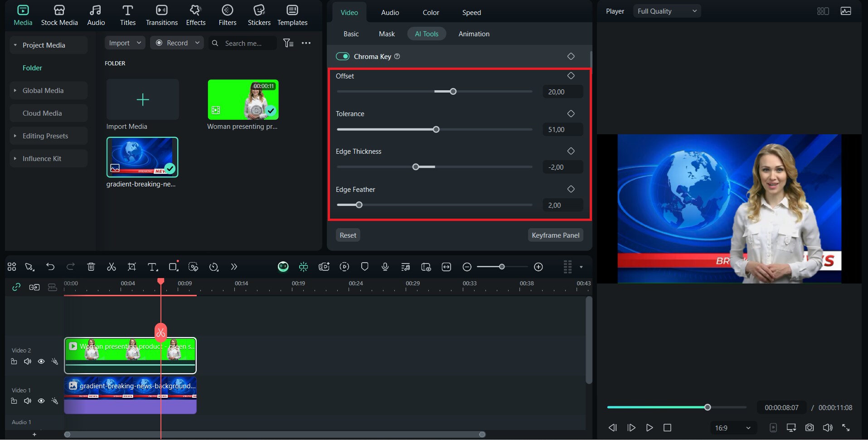Open the Stock Media library
This screenshot has width=868, height=440.
[x=59, y=15]
